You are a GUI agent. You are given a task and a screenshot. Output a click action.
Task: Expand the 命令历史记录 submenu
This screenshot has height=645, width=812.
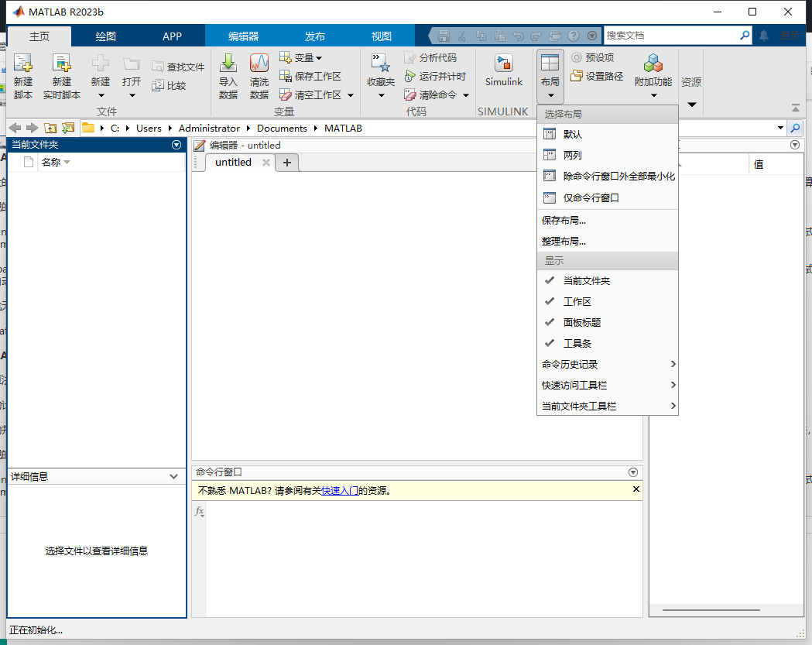[608, 364]
